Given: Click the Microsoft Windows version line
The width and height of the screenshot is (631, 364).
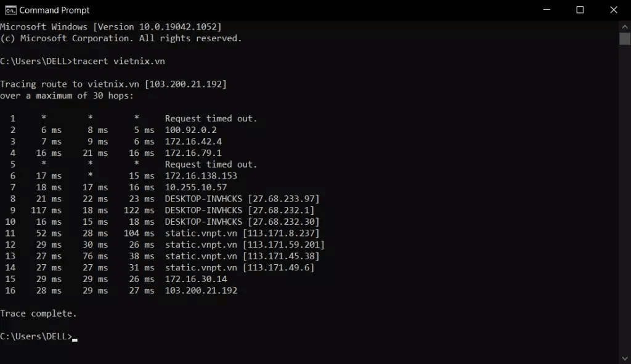Looking at the screenshot, I should (x=111, y=27).
